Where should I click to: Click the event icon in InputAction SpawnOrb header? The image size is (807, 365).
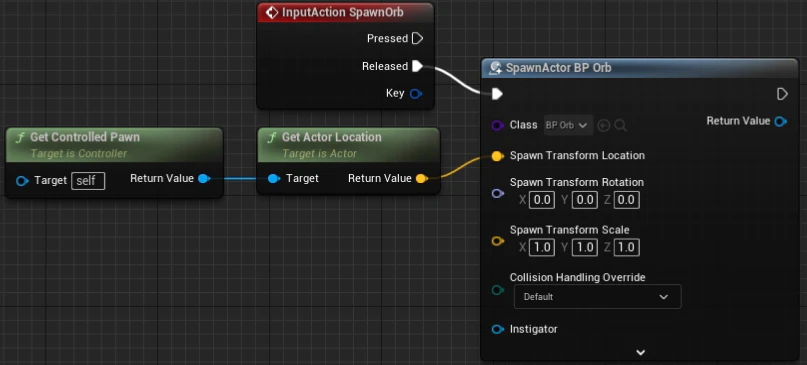click(x=272, y=12)
